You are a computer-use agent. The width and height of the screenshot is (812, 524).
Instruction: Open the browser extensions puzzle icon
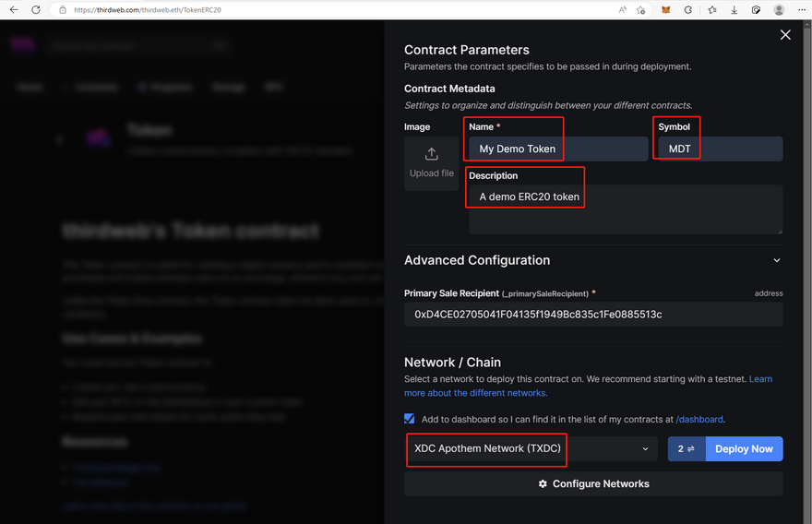click(688, 10)
